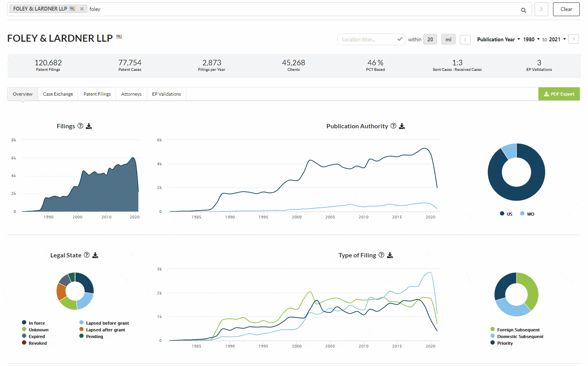The image size is (588, 366).
Task: Apply the location distance arrow button
Action: coord(465,40)
